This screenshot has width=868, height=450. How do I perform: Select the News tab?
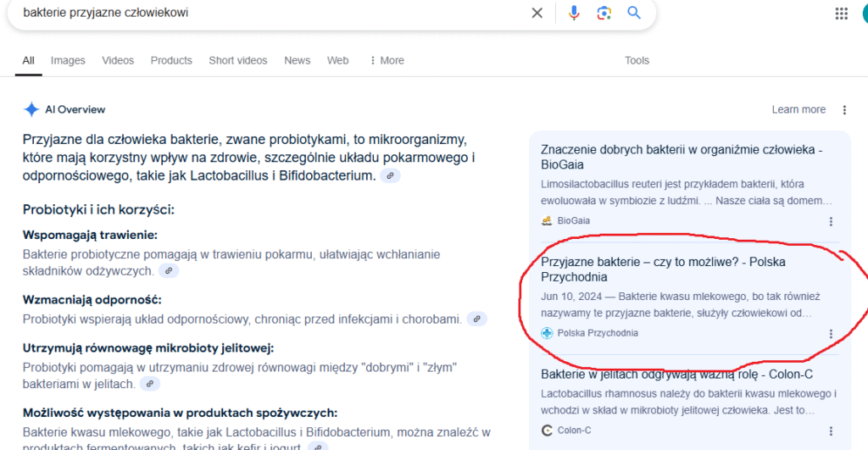pos(297,60)
